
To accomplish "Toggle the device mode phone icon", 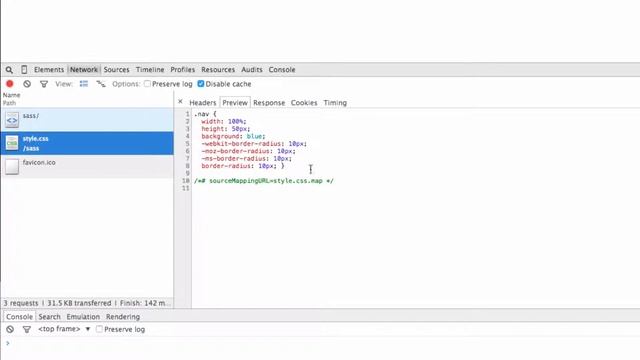I will [24, 70].
